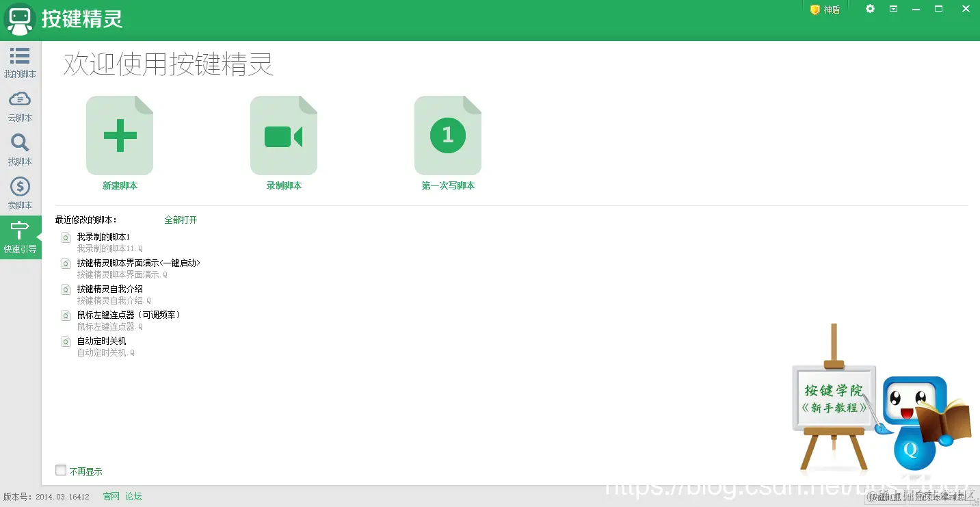Click the 新建脚本 (New Script) icon
Viewport: 980px width, 507px height.
(x=120, y=135)
